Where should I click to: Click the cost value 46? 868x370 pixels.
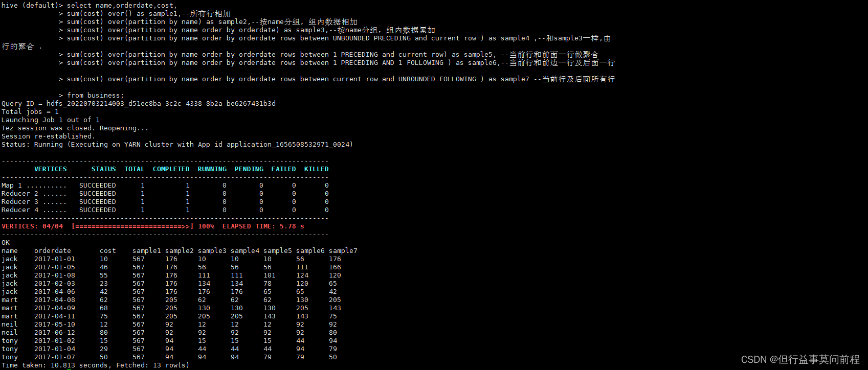(x=104, y=267)
